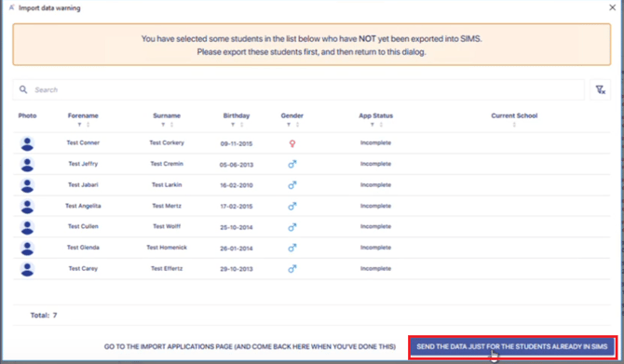624x364 pixels.
Task: Sort the Current School column
Action: [514, 125]
